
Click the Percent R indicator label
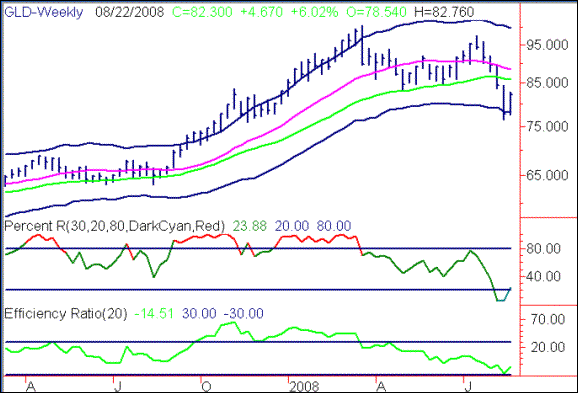tap(114, 226)
